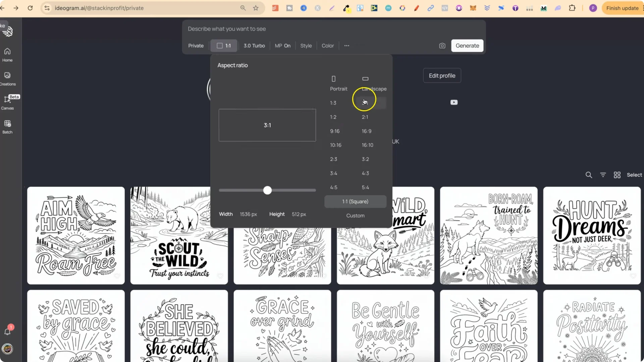Open the Color options dropdown
The height and width of the screenshot is (362, 644).
(x=328, y=46)
